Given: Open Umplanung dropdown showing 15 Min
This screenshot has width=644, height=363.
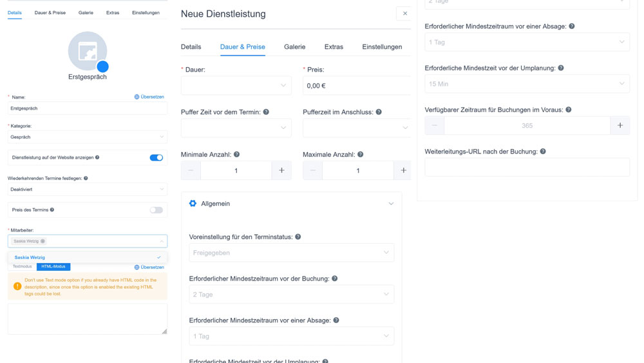Looking at the screenshot, I should [x=527, y=84].
